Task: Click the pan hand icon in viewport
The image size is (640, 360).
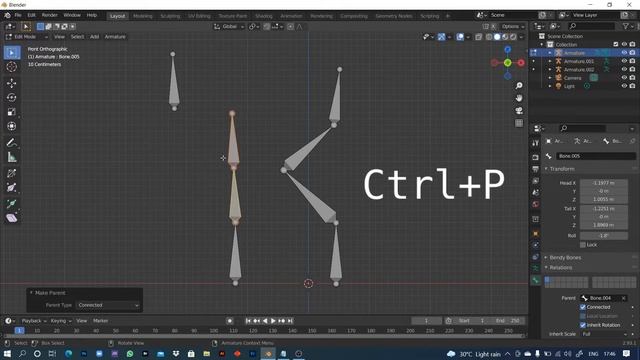Action: tap(519, 98)
